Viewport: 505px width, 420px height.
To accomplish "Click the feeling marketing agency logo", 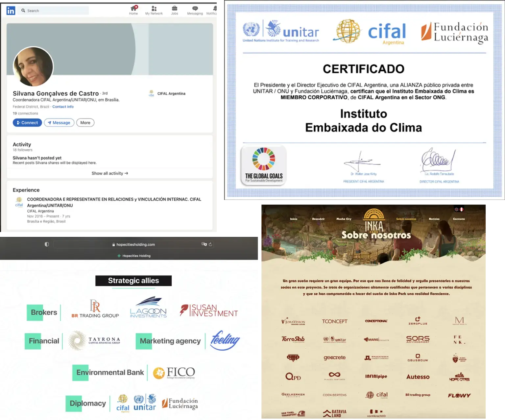I will [x=225, y=340].
